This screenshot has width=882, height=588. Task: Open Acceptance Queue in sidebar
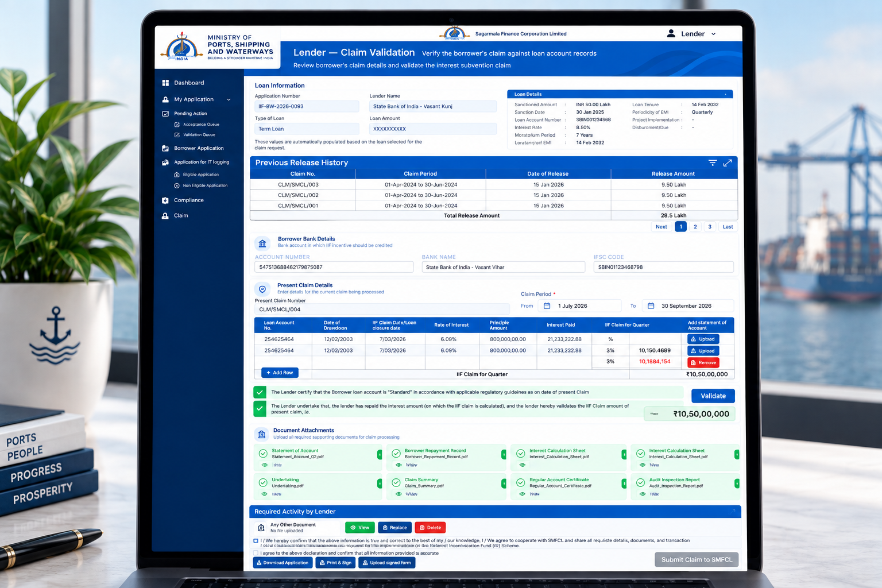201,125
